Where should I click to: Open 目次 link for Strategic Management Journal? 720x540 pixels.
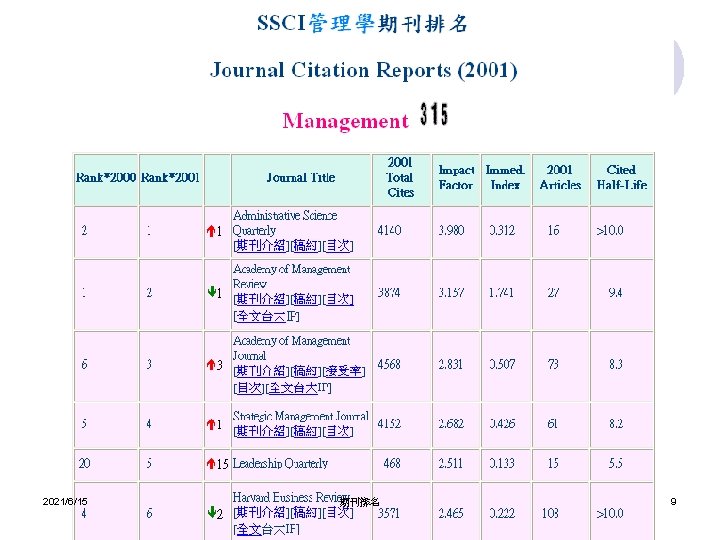coord(338,431)
